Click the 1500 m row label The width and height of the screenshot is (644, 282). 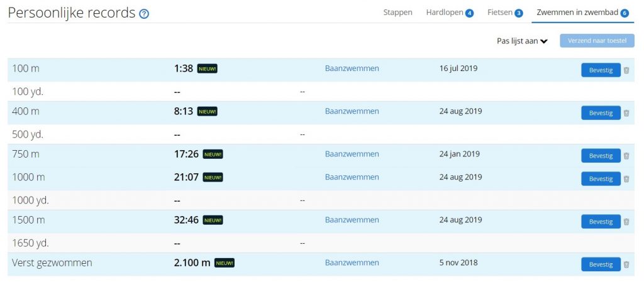point(28,220)
